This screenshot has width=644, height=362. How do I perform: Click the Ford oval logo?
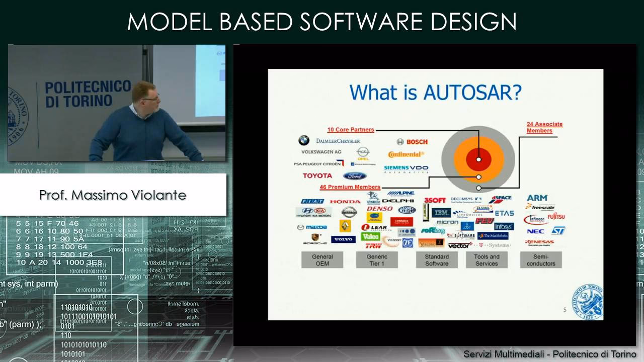[x=354, y=175]
